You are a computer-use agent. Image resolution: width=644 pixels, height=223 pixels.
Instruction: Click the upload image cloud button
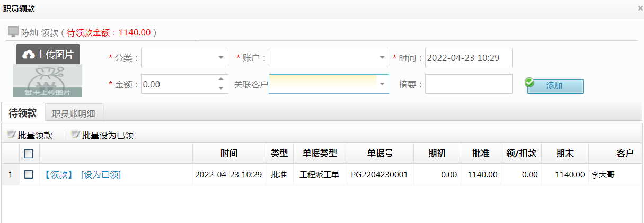click(48, 55)
